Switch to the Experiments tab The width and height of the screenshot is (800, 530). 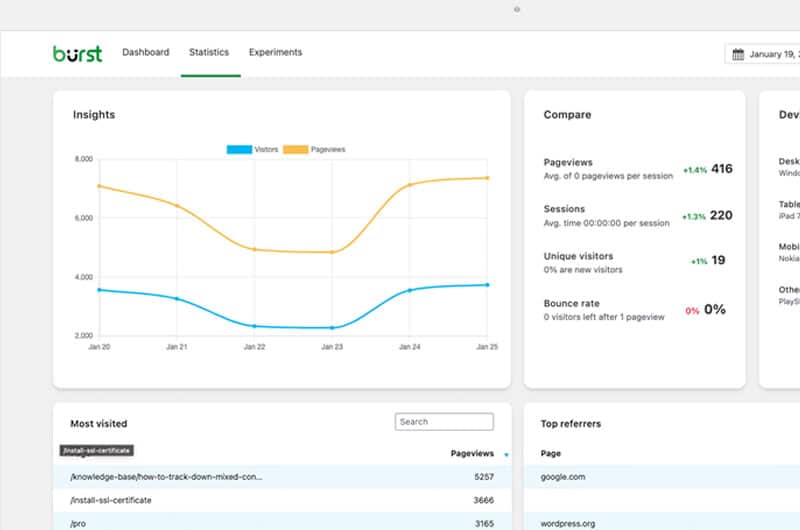275,52
